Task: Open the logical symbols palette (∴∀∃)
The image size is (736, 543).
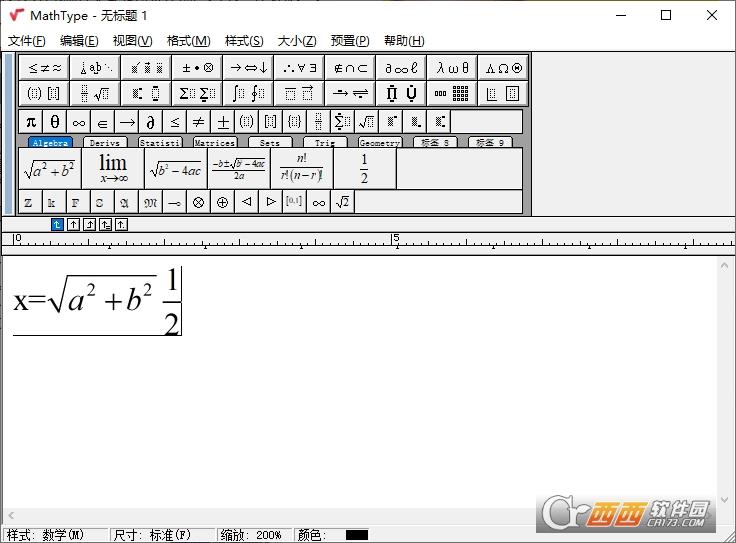Action: click(x=300, y=68)
